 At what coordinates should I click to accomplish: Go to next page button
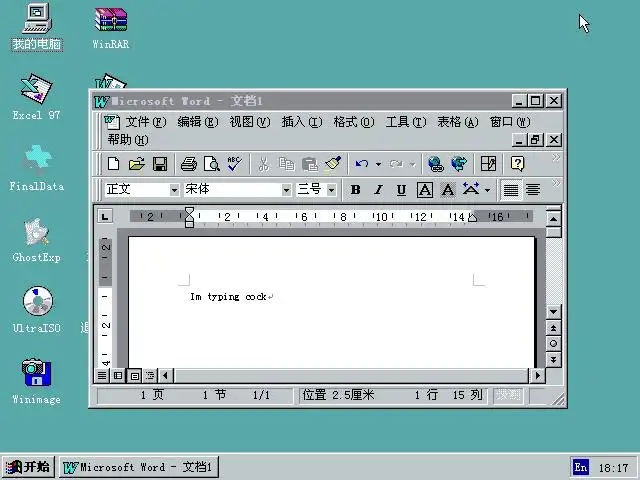pyautogui.click(x=553, y=360)
